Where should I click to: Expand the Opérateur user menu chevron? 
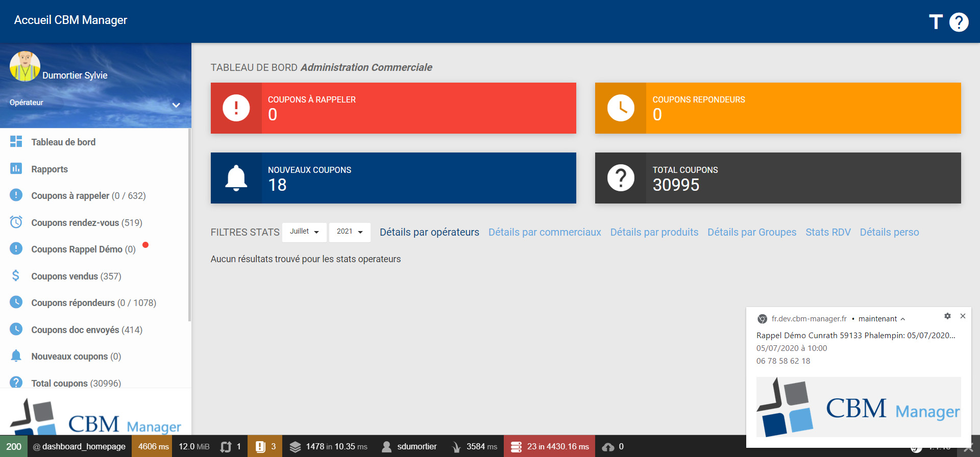[x=176, y=105]
